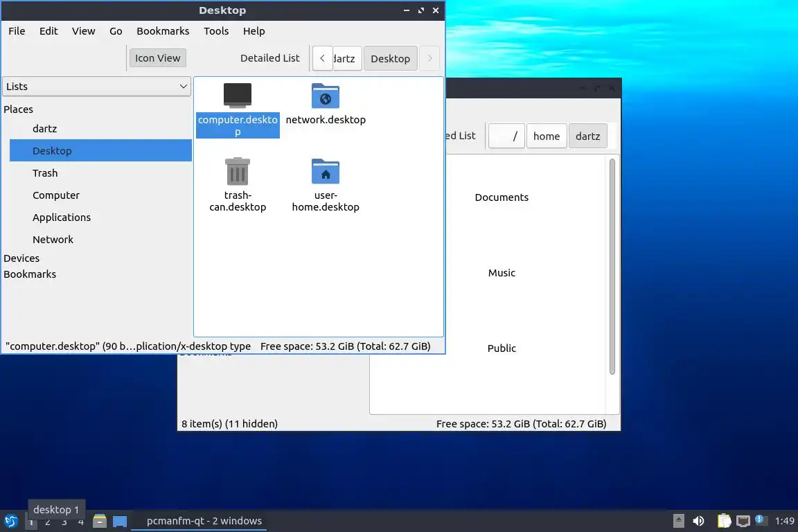Open the network status tray icon

[x=743, y=521]
